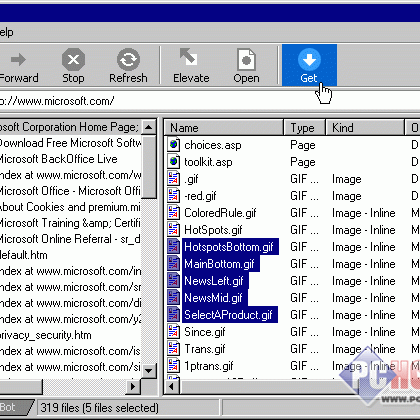Select the default.htm tree entry
The height and width of the screenshot is (420, 420).
[24, 255]
